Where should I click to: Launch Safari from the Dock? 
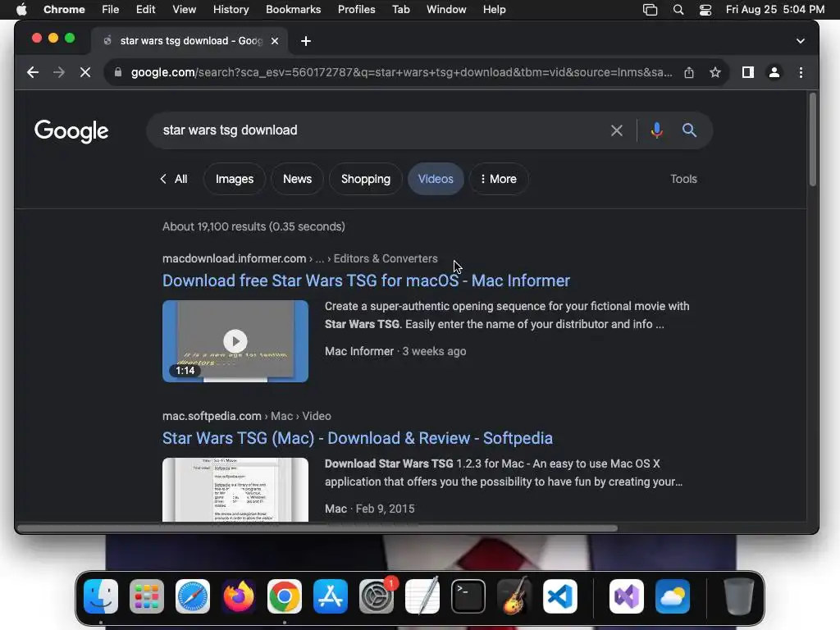[193, 596]
